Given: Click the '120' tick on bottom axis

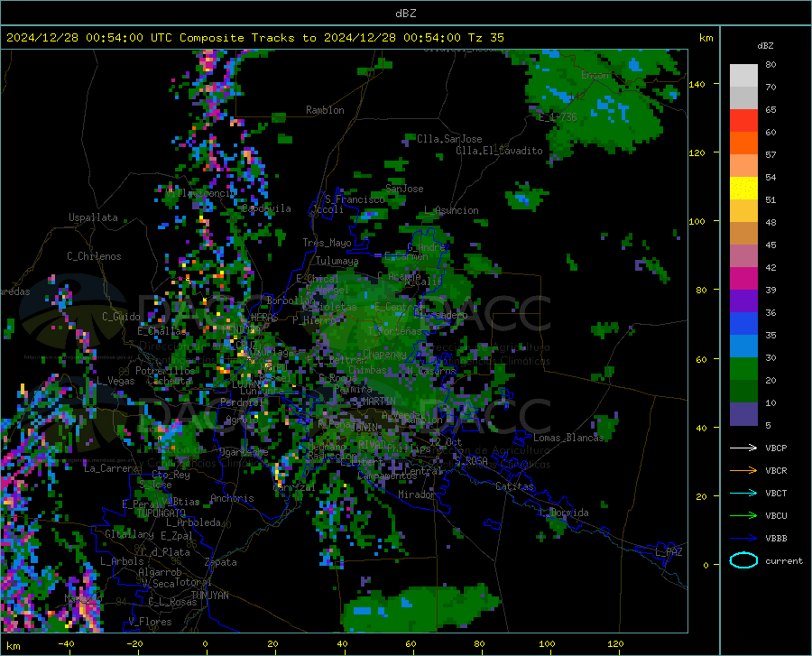Looking at the screenshot, I should pyautogui.click(x=615, y=644).
